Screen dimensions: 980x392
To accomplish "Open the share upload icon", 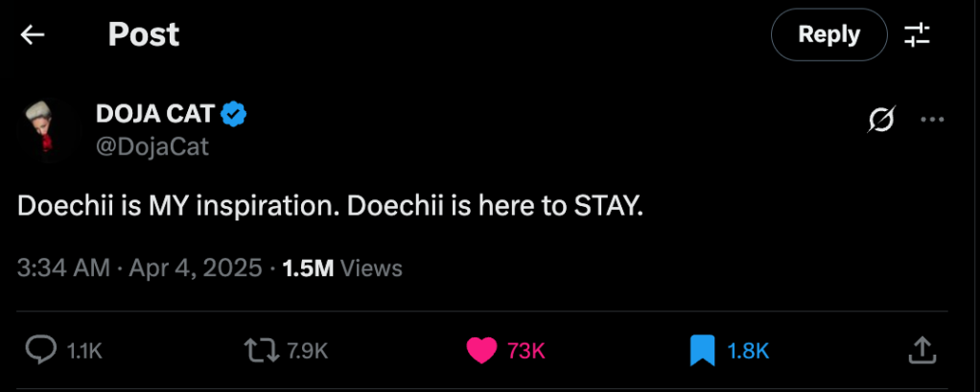I will tap(922, 351).
